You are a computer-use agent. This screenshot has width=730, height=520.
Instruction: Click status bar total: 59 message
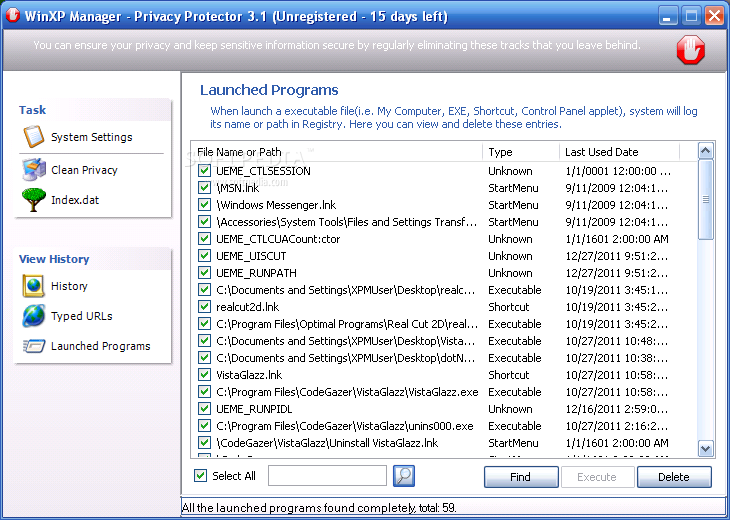[319, 507]
